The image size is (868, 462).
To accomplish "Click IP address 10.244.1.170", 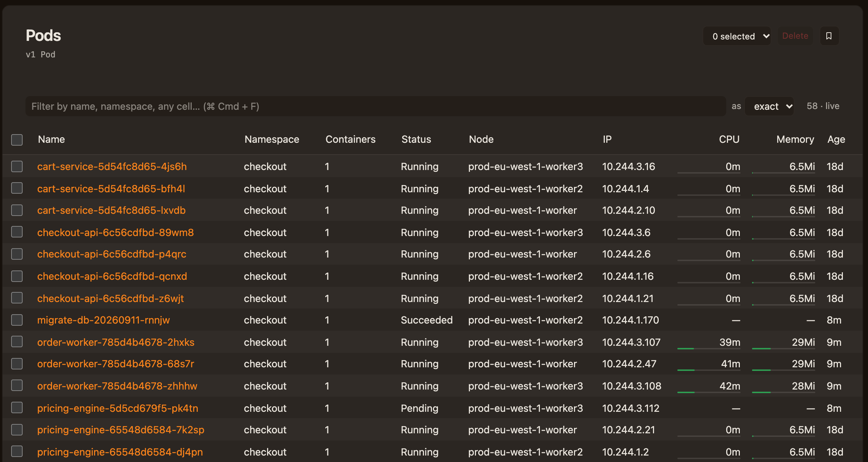I will point(630,320).
